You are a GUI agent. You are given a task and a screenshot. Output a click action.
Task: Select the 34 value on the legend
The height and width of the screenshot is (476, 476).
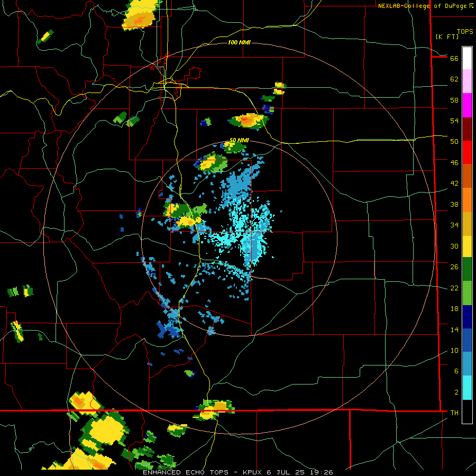click(x=454, y=225)
